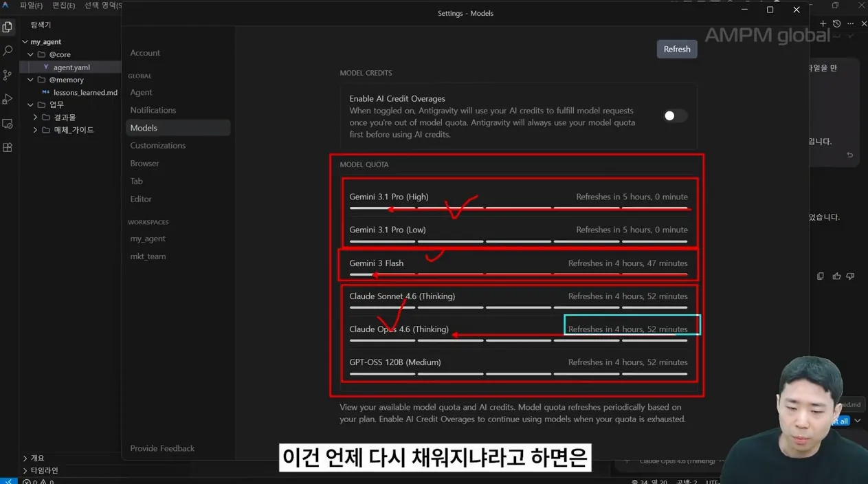Open the Explorer view in the activity bar
This screenshot has width=868, height=484.
pos(8,27)
